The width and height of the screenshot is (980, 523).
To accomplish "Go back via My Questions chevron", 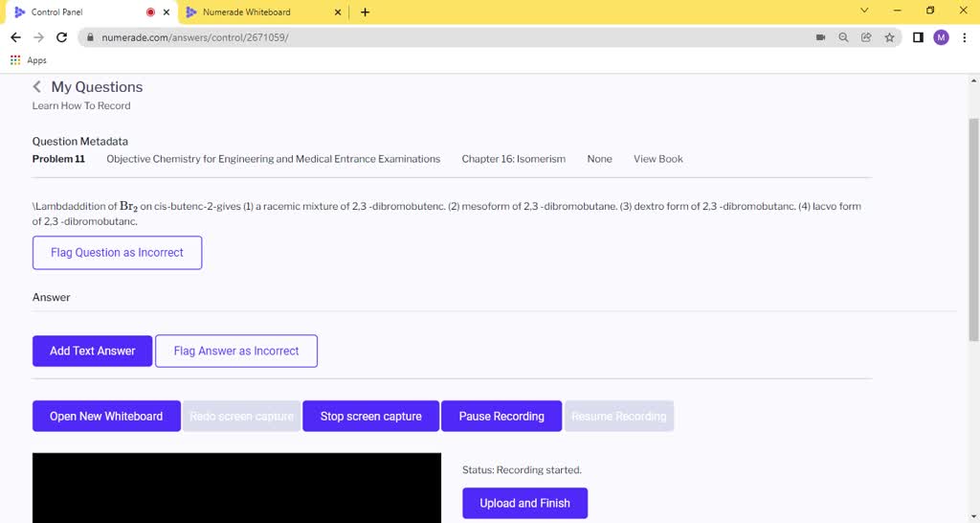I will pos(37,86).
